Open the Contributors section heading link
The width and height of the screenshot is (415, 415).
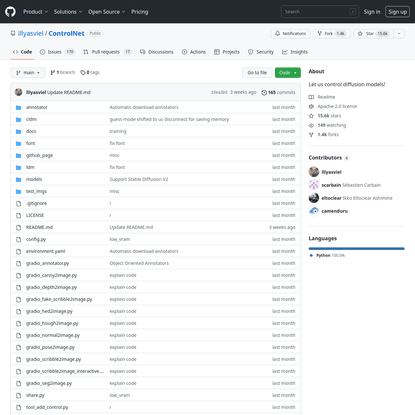329,158
